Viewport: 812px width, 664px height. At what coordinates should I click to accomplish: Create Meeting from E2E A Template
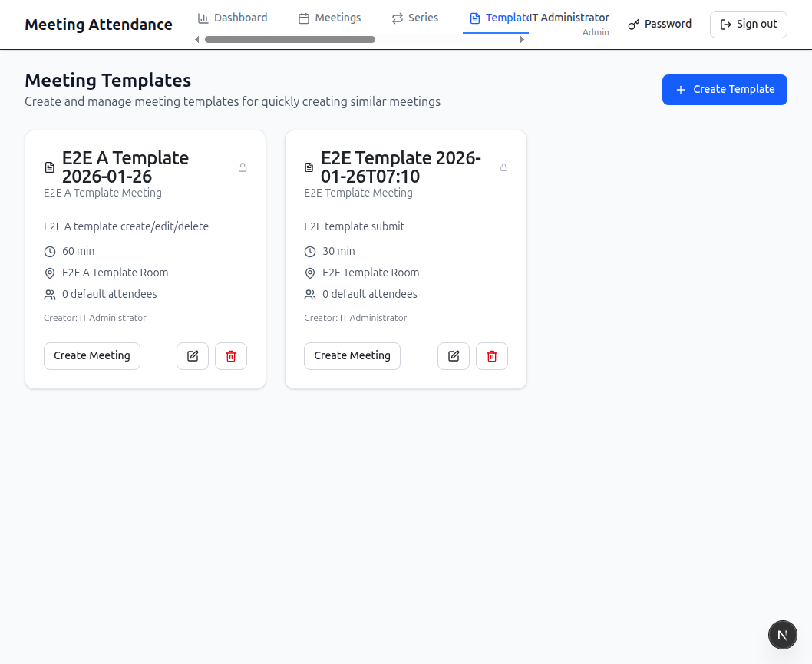tap(92, 356)
